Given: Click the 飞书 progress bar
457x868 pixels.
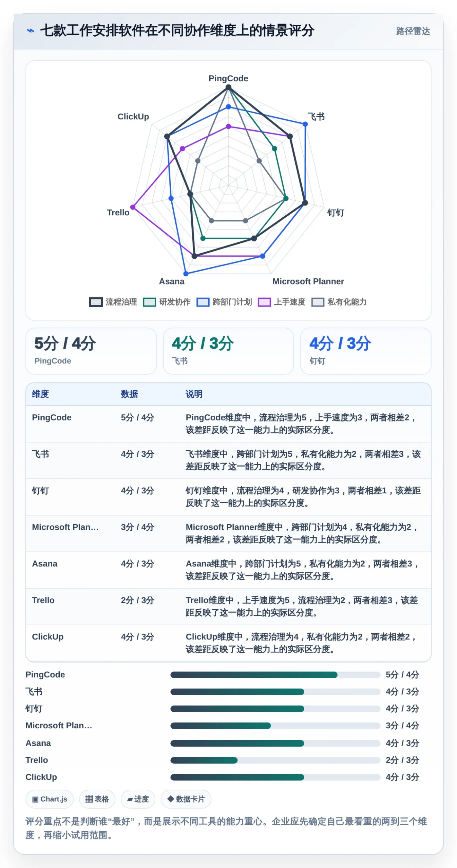Looking at the screenshot, I should click(275, 692).
